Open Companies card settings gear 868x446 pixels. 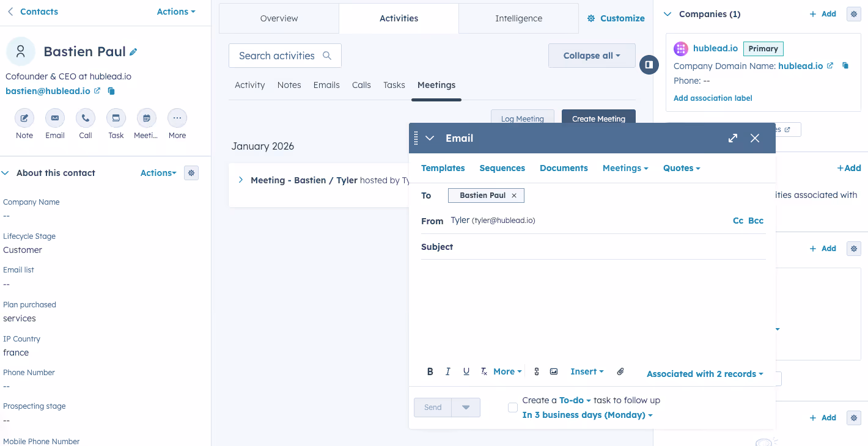click(x=854, y=14)
